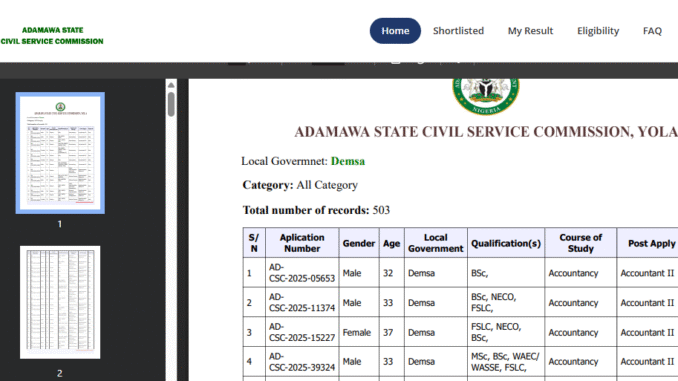The height and width of the screenshot is (381, 678).
Task: Open the My Result menu item
Action: point(530,31)
